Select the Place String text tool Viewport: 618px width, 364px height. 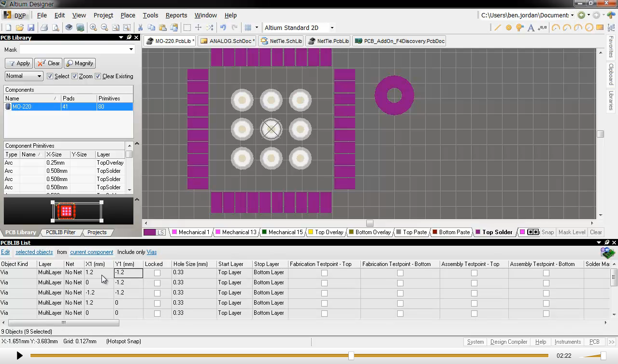531,28
